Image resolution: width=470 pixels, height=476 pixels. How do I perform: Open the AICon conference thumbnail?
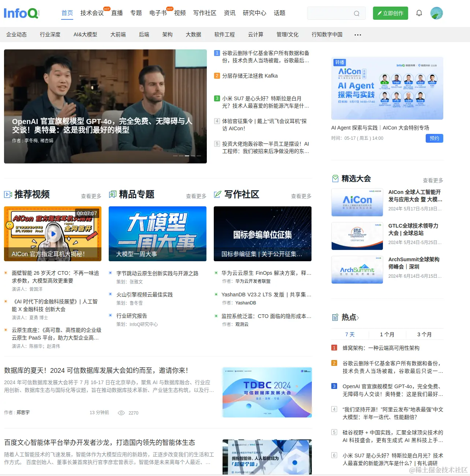[357, 203]
